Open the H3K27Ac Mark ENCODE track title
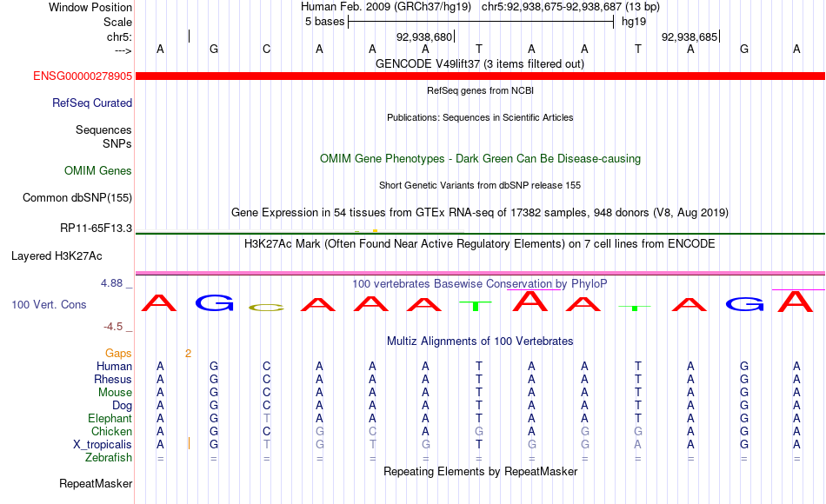The width and height of the screenshot is (826, 504). (x=480, y=244)
